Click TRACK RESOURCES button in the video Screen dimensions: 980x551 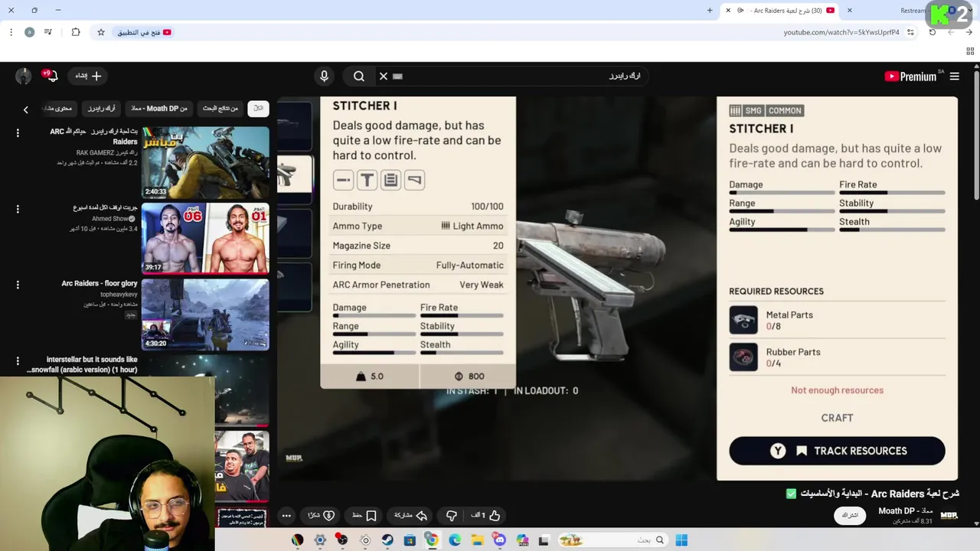coord(837,451)
